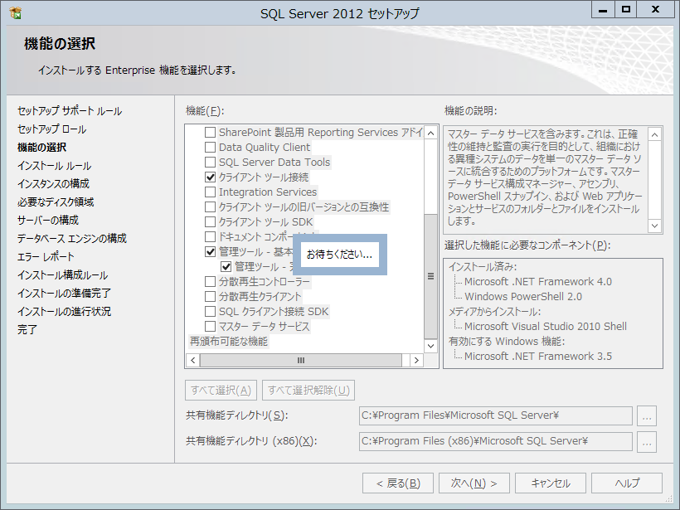Click feature list scroll down arrow
The height and width of the screenshot is (510, 680).
[431, 346]
